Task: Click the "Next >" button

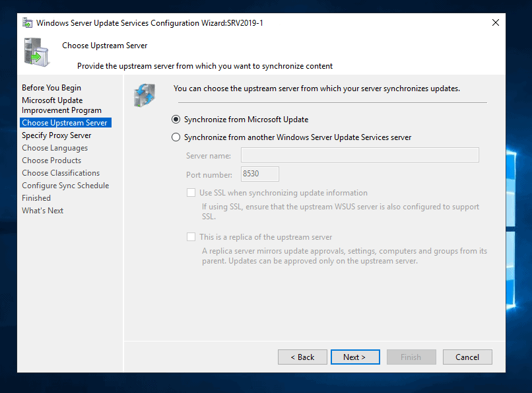Action: (355, 357)
